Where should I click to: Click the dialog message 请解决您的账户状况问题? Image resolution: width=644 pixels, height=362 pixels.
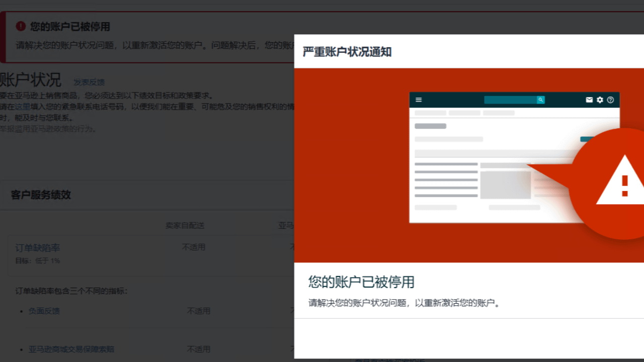click(x=405, y=303)
